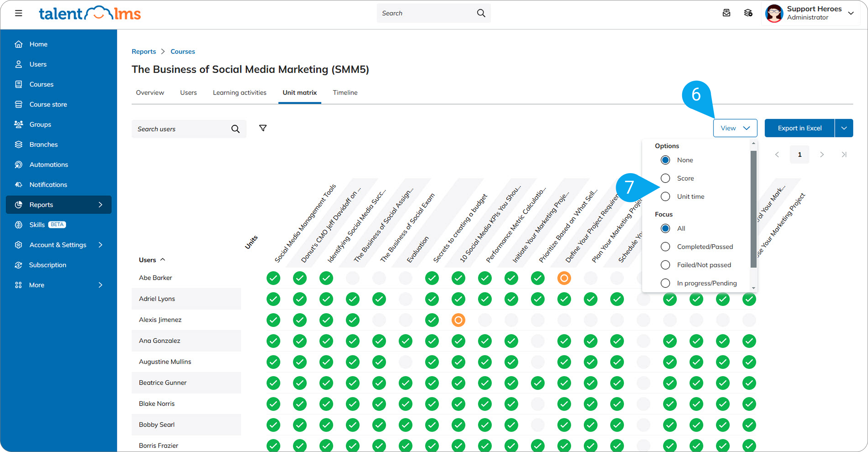Switch to the Learning activities tab
This screenshot has width=868, height=452.
tap(239, 92)
